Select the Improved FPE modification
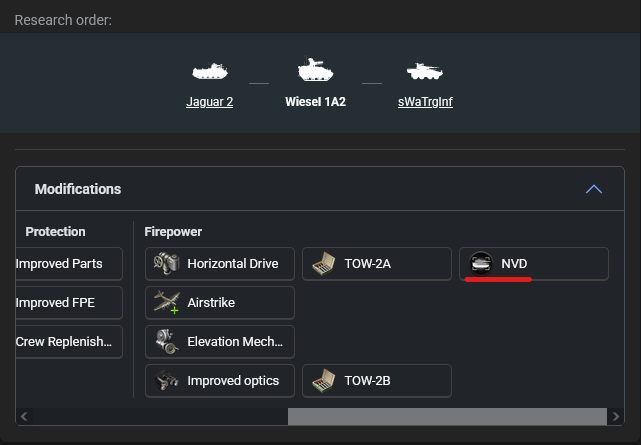 pos(69,303)
